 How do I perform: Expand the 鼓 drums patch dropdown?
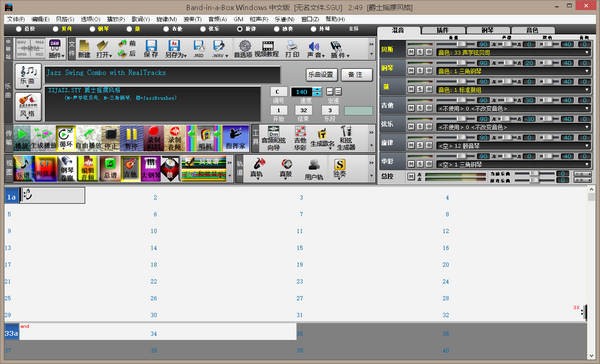[x=587, y=90]
